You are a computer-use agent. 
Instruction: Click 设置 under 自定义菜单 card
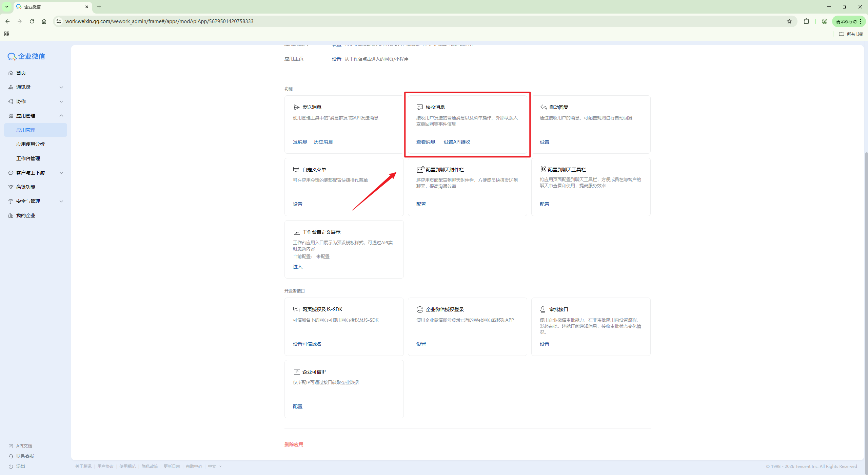coord(298,204)
